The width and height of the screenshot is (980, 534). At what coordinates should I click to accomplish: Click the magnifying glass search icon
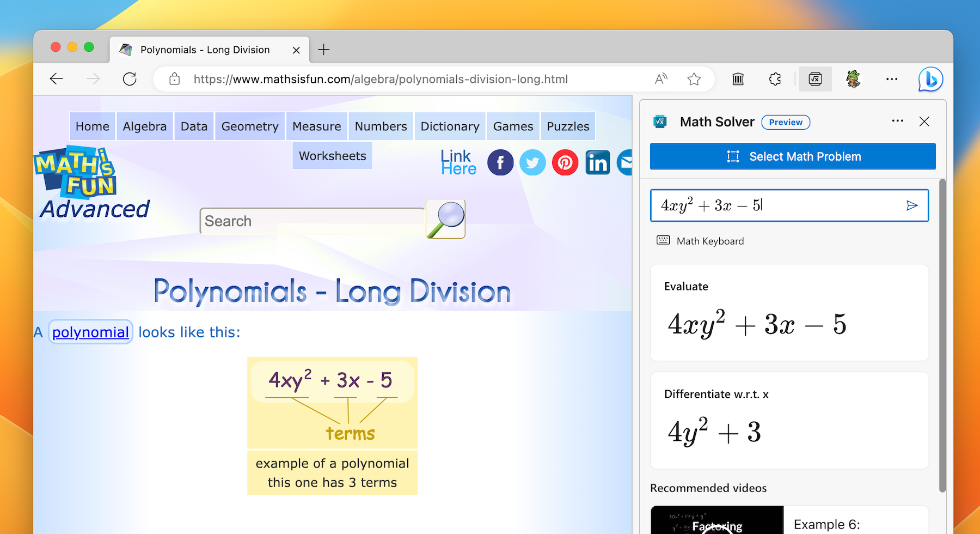coord(445,219)
